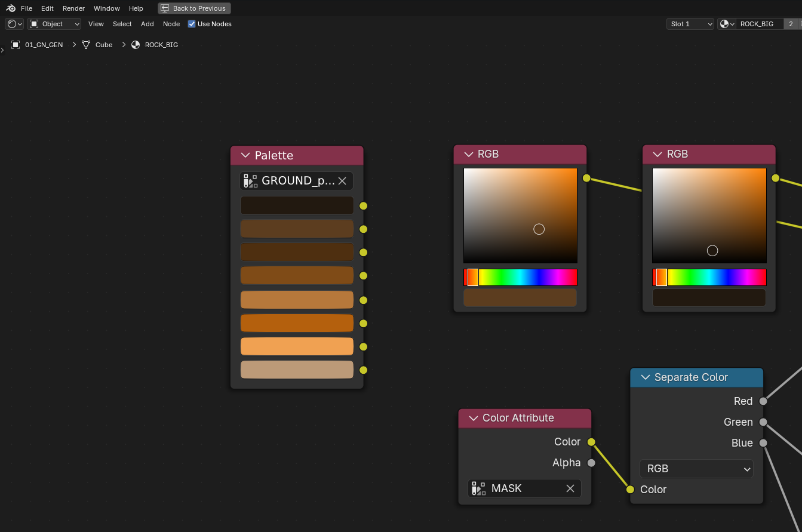Click the sixth Palette swatch, burnt orange
802x532 pixels.
point(297,323)
